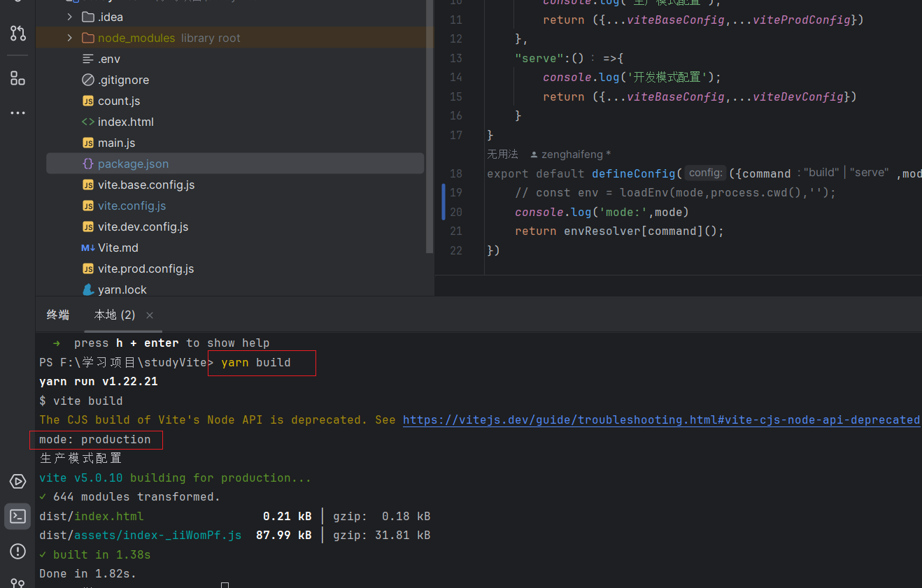Click the '生产模式配置' terminal line

click(81, 458)
